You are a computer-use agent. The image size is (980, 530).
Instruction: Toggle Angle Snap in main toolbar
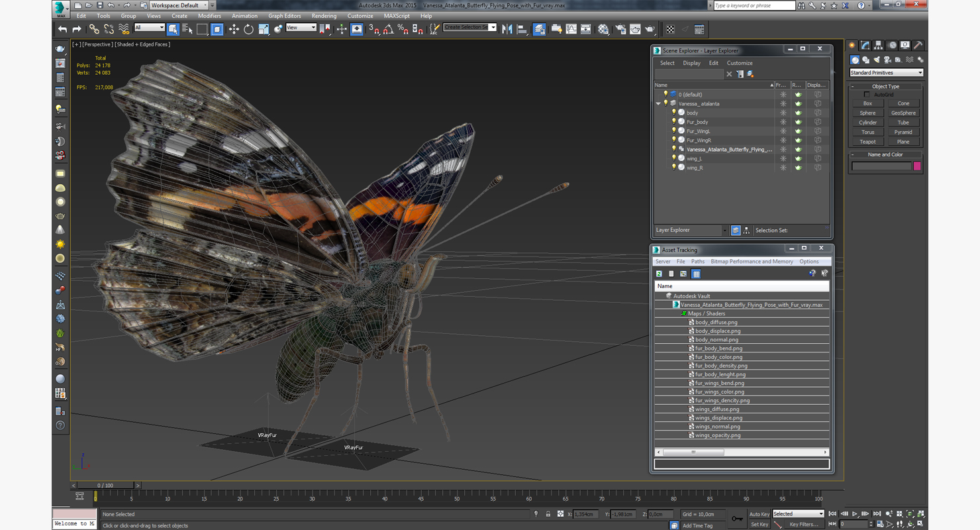point(389,29)
